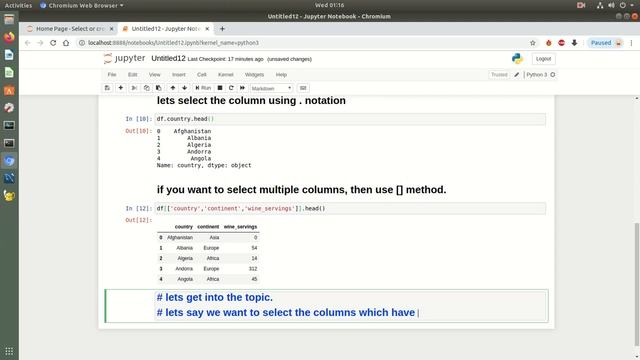Viewport: 640px width, 360px height.
Task: Open the Kernel menu
Action: point(226,75)
